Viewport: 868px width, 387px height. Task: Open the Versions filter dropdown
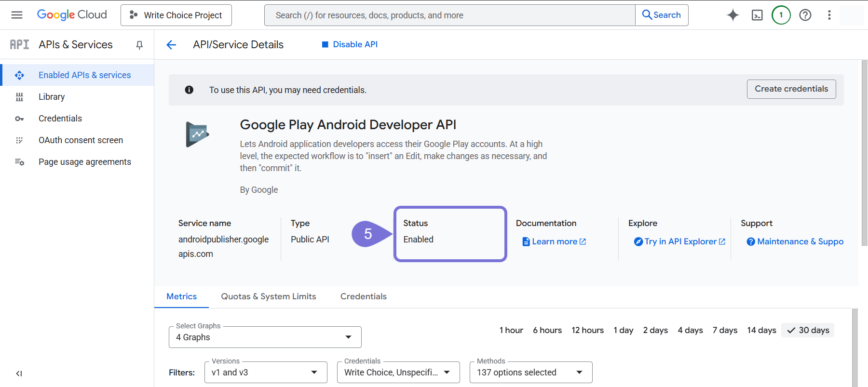point(265,373)
